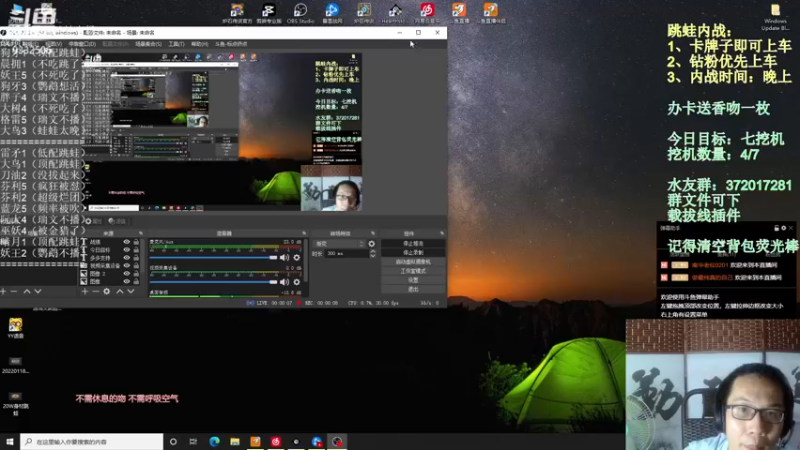This screenshot has width=800, height=450.
Task: Open the 剪映专业版 desktop shortcut
Action: (x=268, y=13)
